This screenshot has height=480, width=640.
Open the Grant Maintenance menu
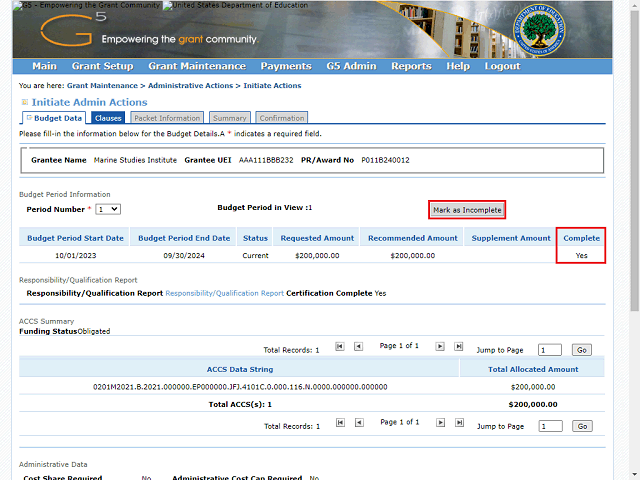tap(197, 66)
